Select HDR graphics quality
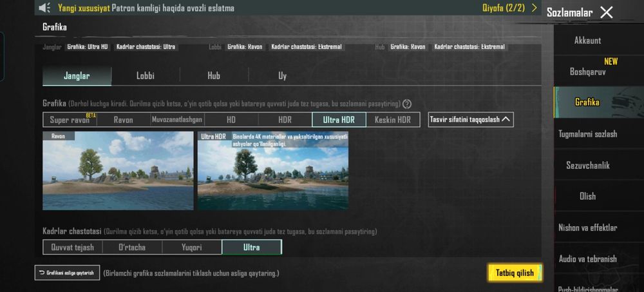 (285, 120)
